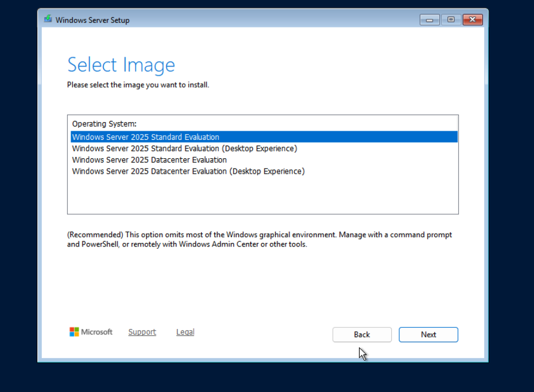Viewport: 534px width, 392px height.
Task: Minimize the Windows Server Setup window
Action: coord(430,19)
